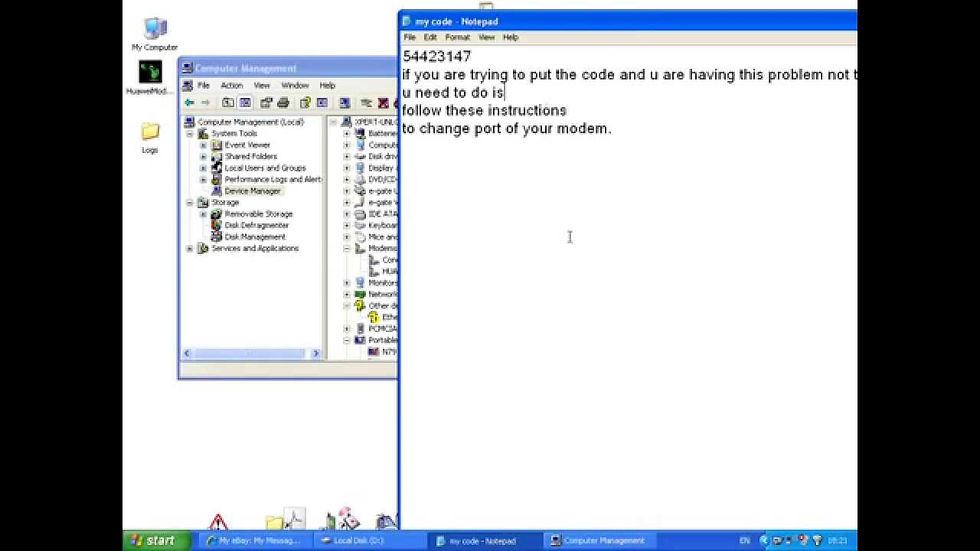Click the Monitors category icon in device list
Viewport: 980px width, 551px height.
pos(360,282)
